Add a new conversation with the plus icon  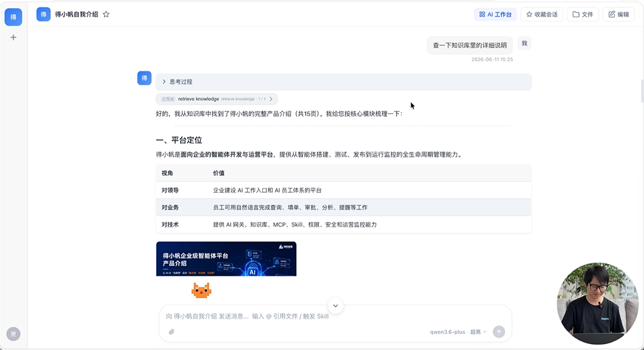pyautogui.click(x=13, y=37)
